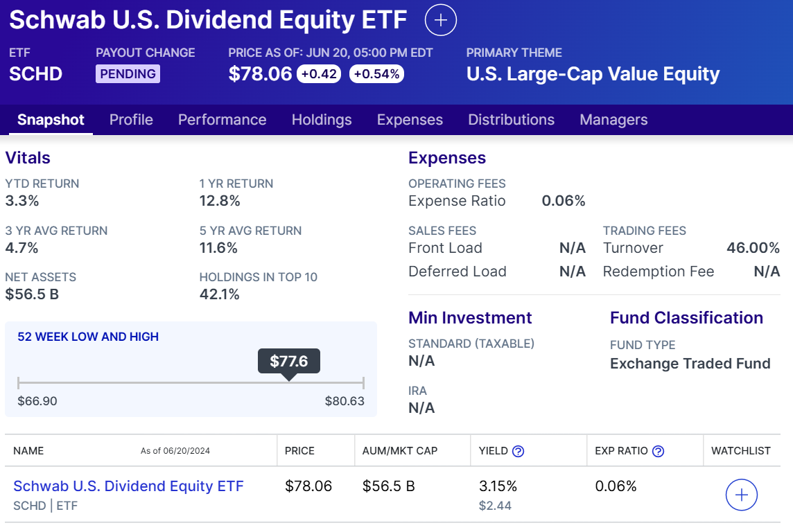Click the WATCHLIST column header
Viewport: 793px width, 532px height.
pyautogui.click(x=741, y=451)
